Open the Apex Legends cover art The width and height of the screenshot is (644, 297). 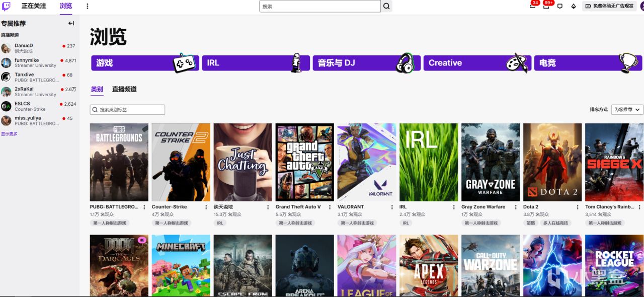[x=429, y=265]
